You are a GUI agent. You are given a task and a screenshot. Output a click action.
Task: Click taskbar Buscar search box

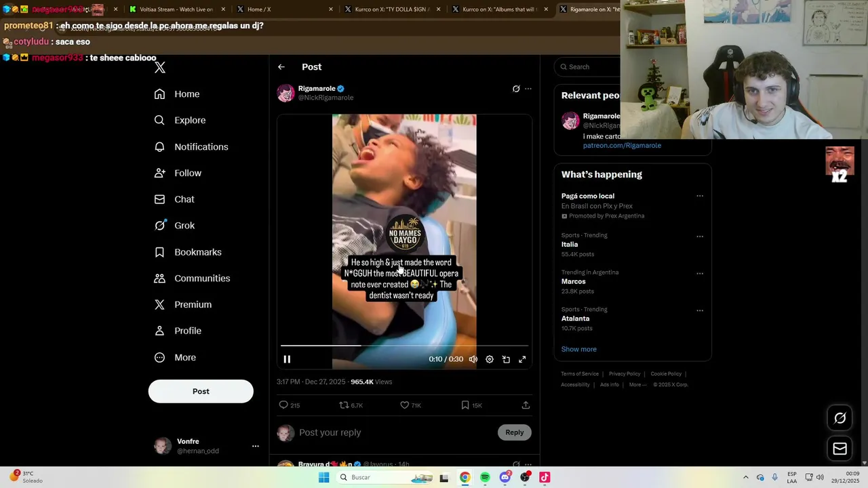385,477
